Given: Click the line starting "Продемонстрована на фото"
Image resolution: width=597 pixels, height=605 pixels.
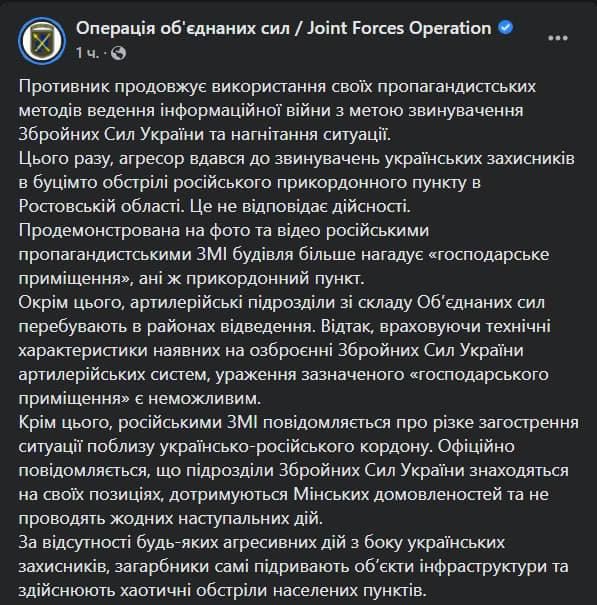Looking at the screenshot, I should click(x=224, y=231).
